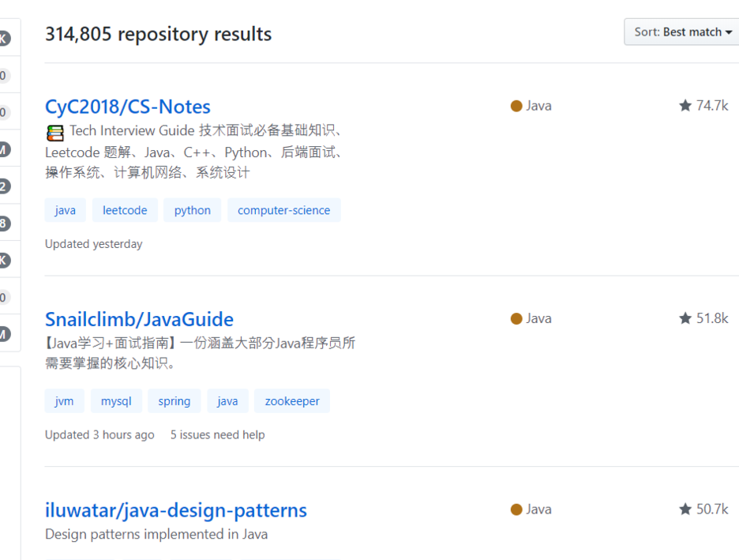739x560 pixels.
Task: Click the jvm topic tag
Action: 64,401
